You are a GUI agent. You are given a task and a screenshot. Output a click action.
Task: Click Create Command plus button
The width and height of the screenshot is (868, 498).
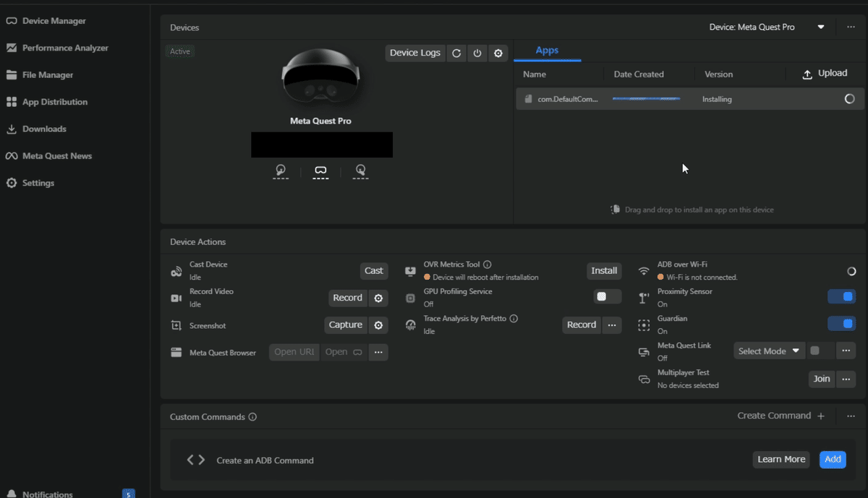781,416
